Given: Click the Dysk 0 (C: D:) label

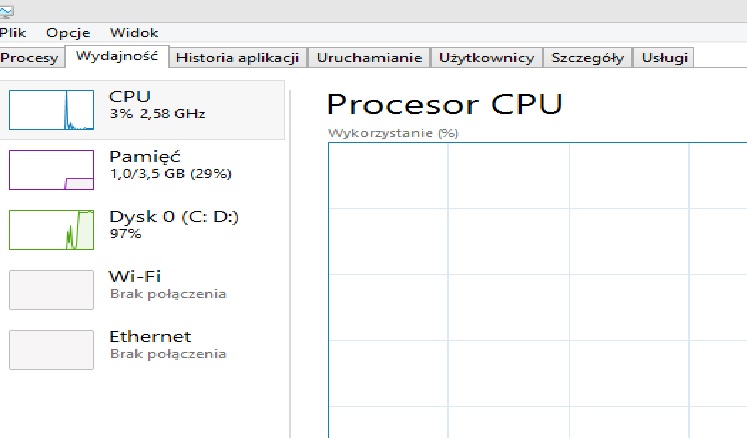Looking at the screenshot, I should [x=174, y=216].
